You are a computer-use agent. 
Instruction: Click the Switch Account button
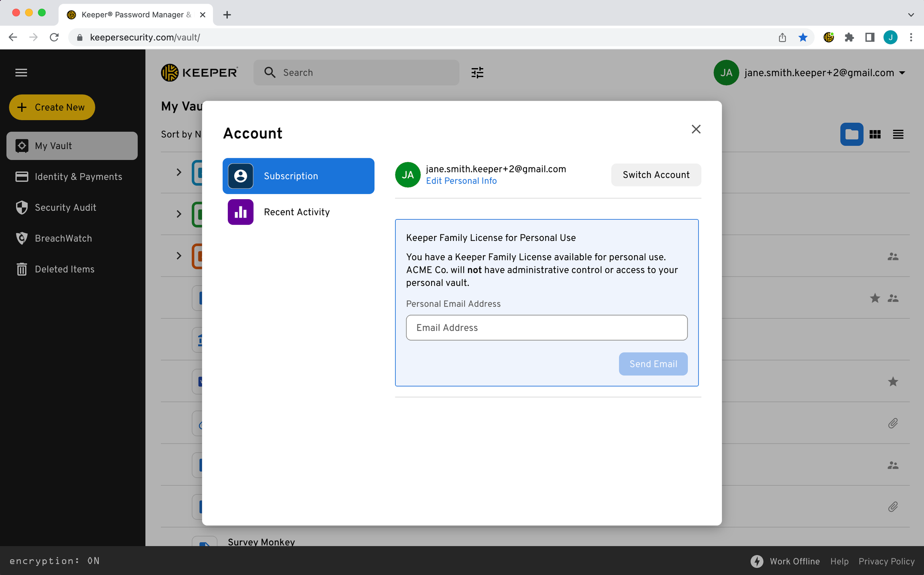tap(656, 175)
